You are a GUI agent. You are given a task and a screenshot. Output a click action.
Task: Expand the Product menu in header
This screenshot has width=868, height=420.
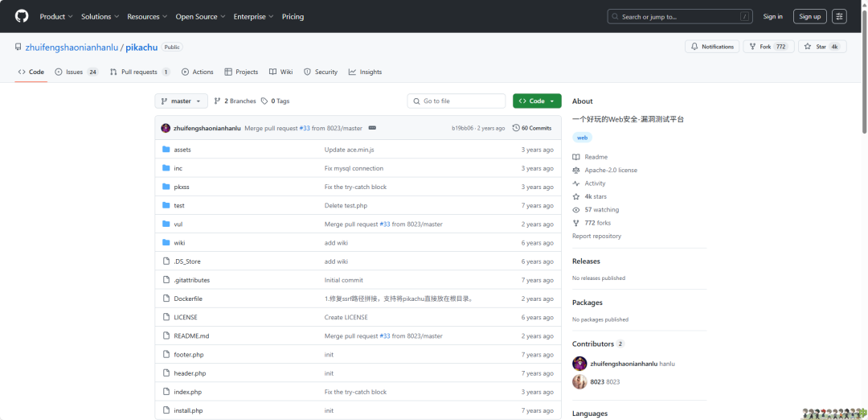coord(56,17)
